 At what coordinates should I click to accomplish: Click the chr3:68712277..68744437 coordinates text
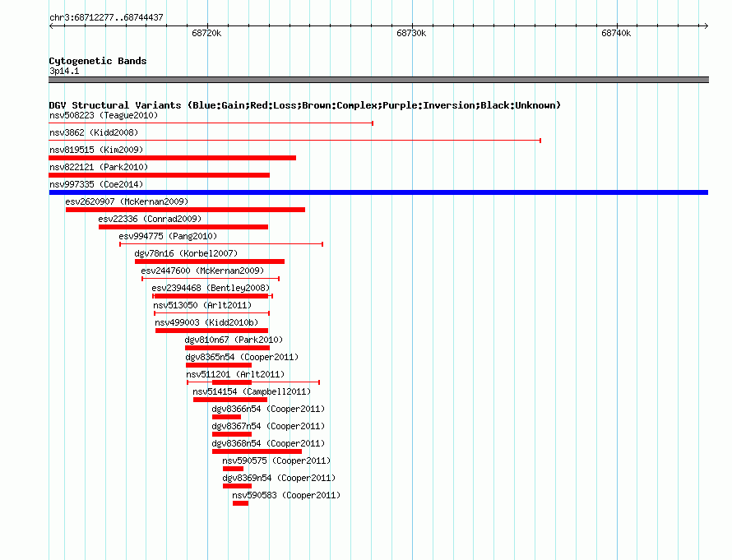point(106,17)
